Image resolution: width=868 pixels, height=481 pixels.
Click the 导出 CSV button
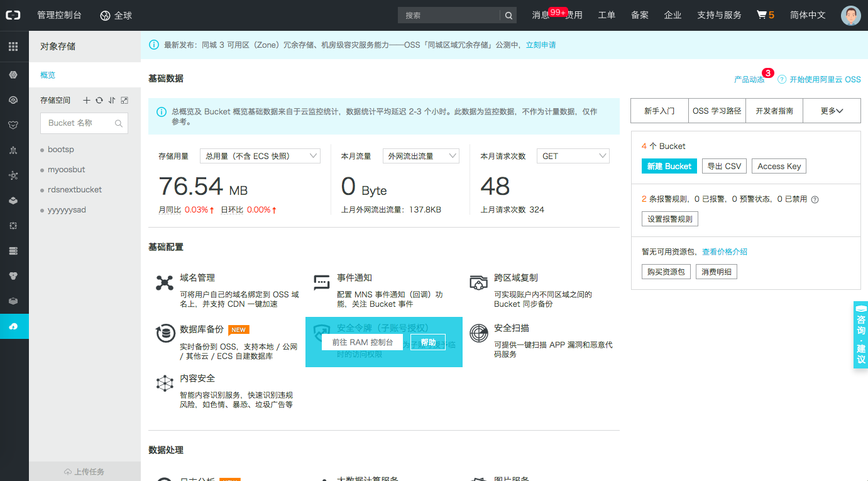click(724, 166)
